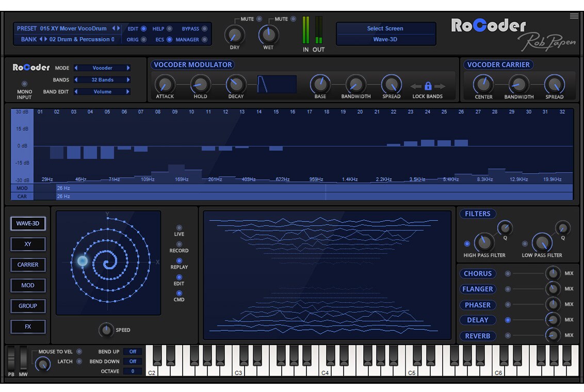The width and height of the screenshot is (584, 392).
Task: Click the XY pad Speed knob
Action: (x=106, y=330)
